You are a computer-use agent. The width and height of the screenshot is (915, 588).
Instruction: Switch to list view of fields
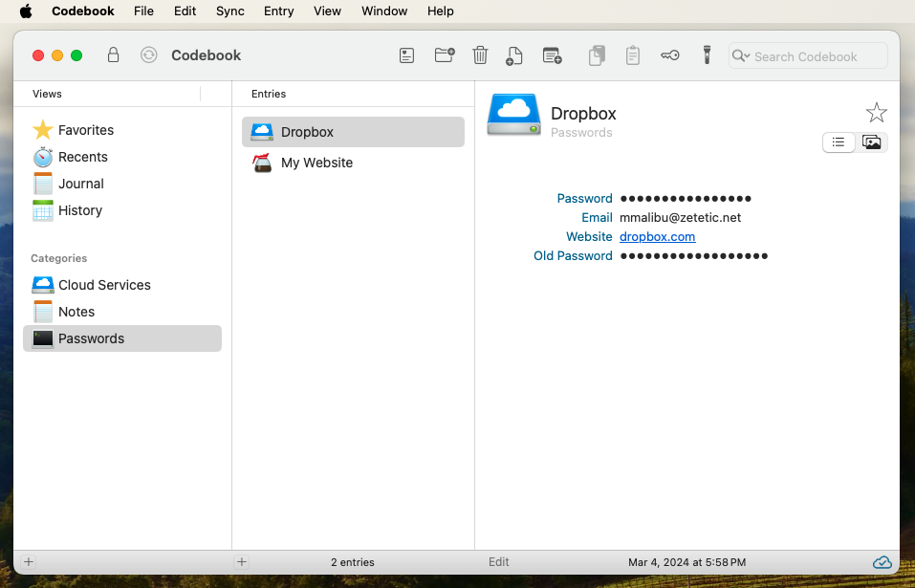[x=839, y=142]
